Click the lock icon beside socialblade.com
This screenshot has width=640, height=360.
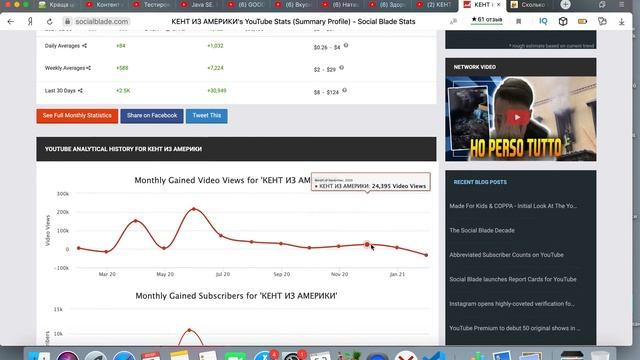pyautogui.click(x=67, y=21)
